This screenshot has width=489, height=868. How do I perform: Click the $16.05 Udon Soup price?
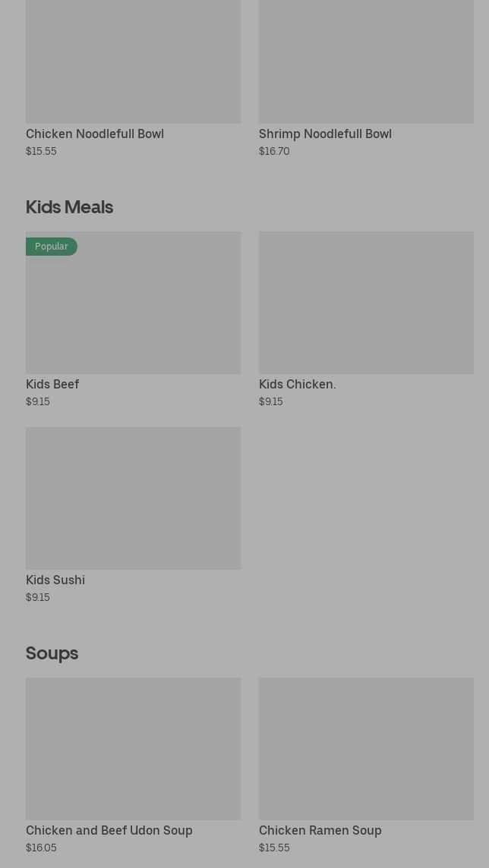(x=41, y=848)
